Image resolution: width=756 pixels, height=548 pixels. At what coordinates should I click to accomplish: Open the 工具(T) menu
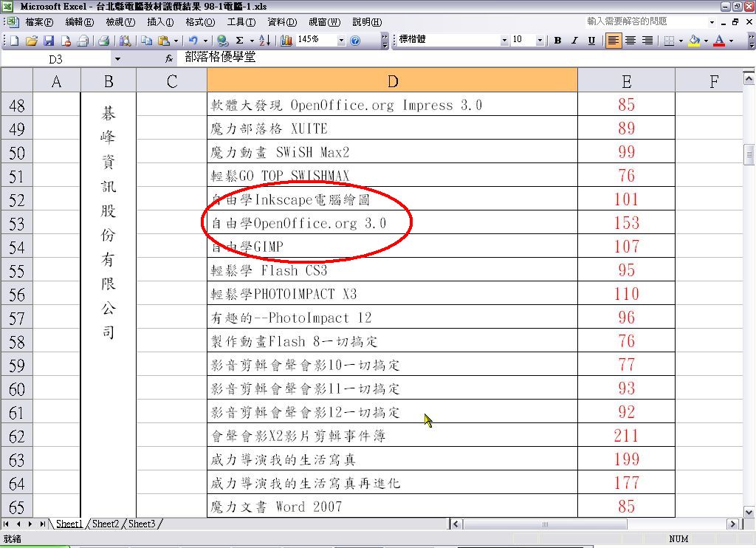(x=241, y=22)
